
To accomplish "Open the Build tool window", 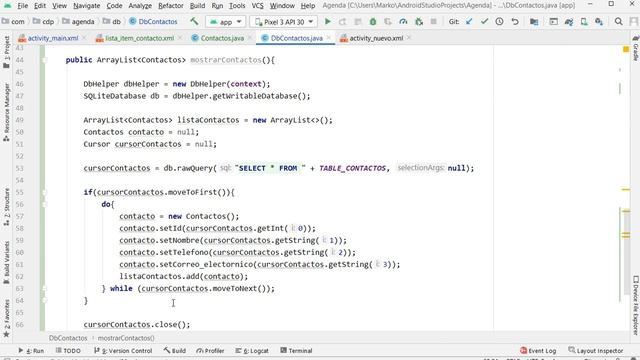I will pos(175,351).
